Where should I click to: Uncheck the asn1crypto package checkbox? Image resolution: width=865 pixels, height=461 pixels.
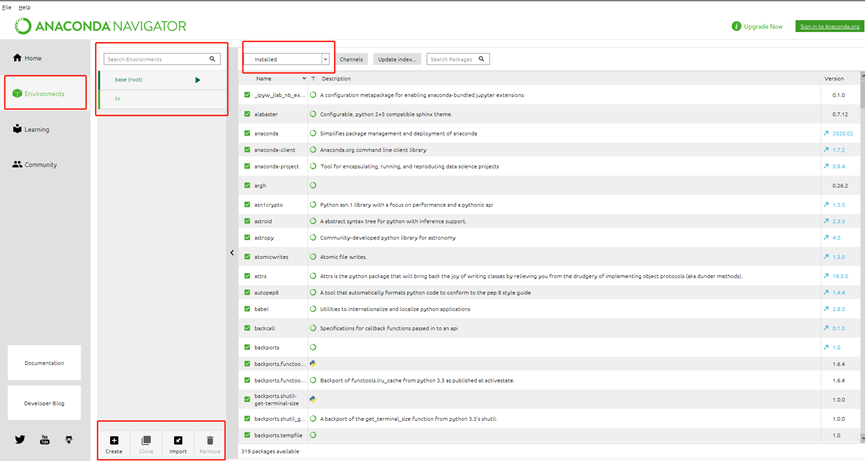(247, 205)
